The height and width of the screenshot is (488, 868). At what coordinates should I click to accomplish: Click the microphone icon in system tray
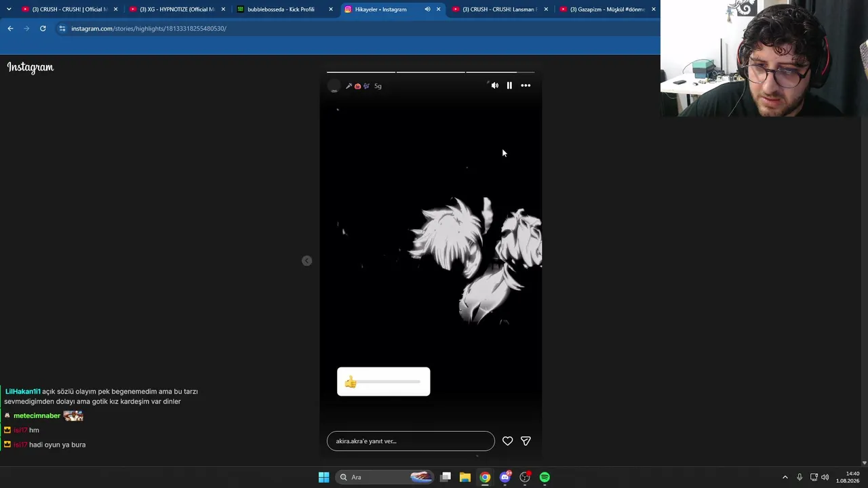coord(800,477)
